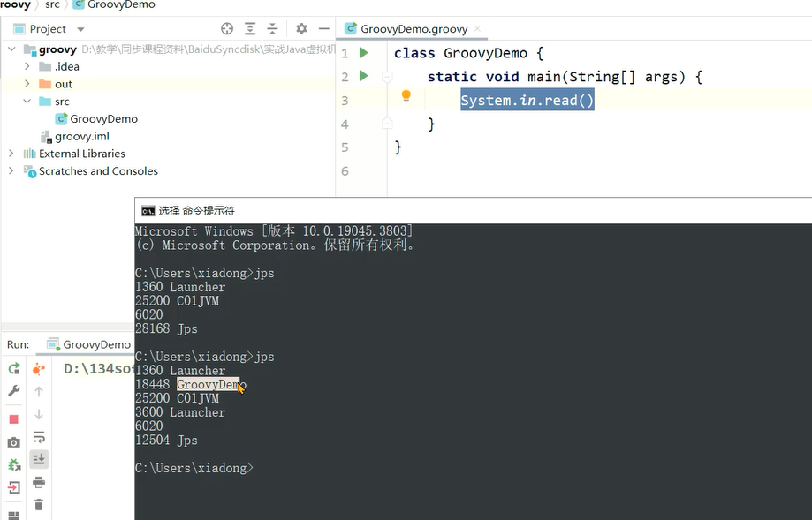The height and width of the screenshot is (520, 812).
Task: Toggle code folding for main method
Action: point(387,78)
